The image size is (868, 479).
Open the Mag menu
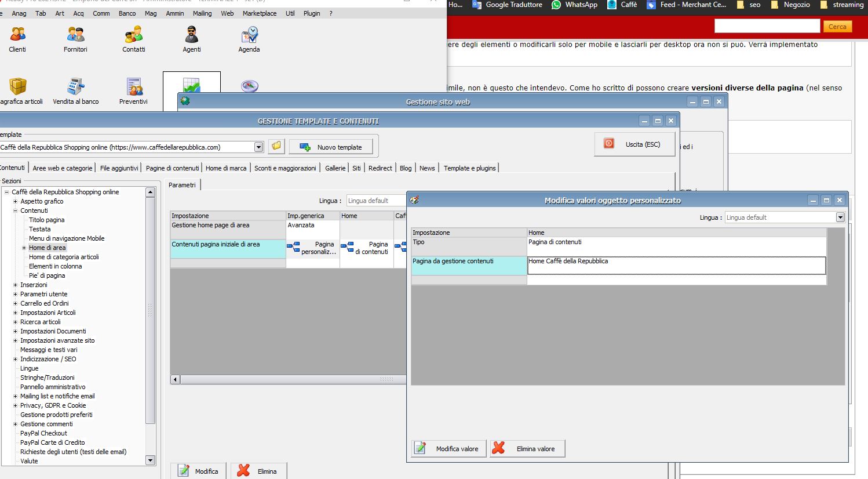(151, 13)
